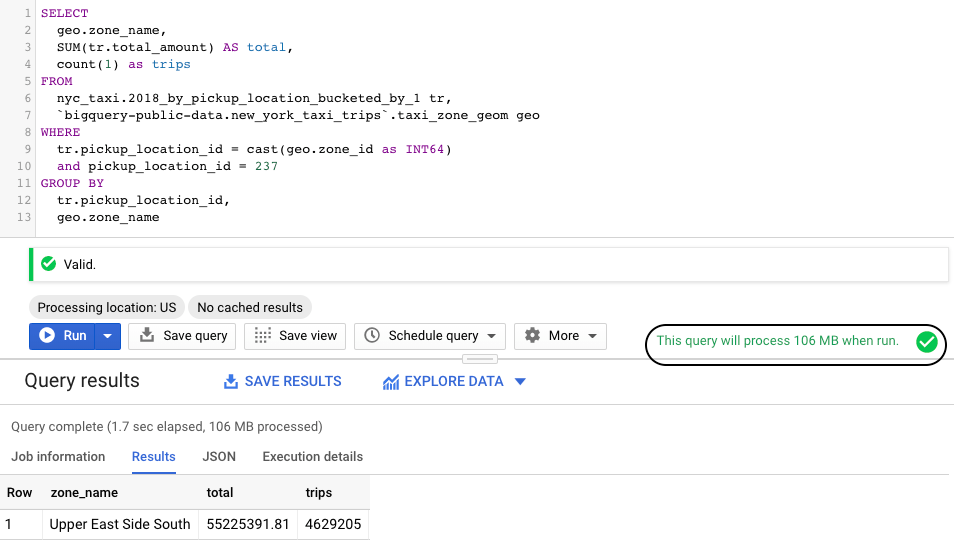Click the clock icon in Schedule query
Image resolution: width=954 pixels, height=540 pixels.
(372, 336)
